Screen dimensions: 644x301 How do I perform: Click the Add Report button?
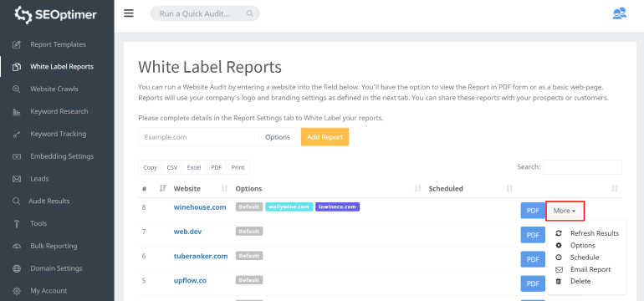(325, 137)
